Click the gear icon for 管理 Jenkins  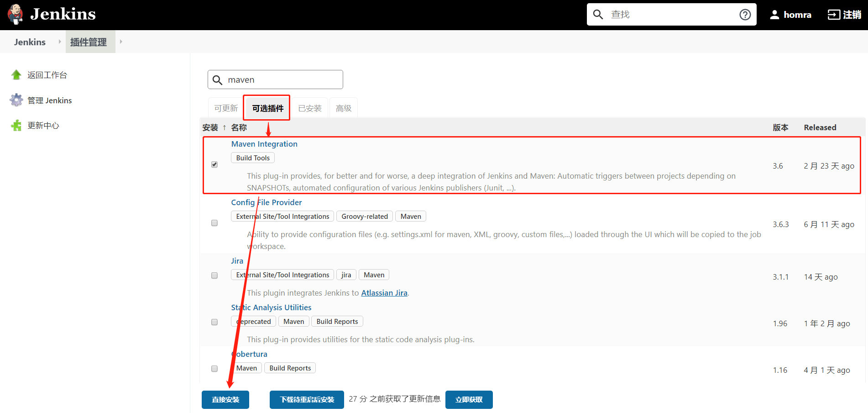(x=16, y=100)
